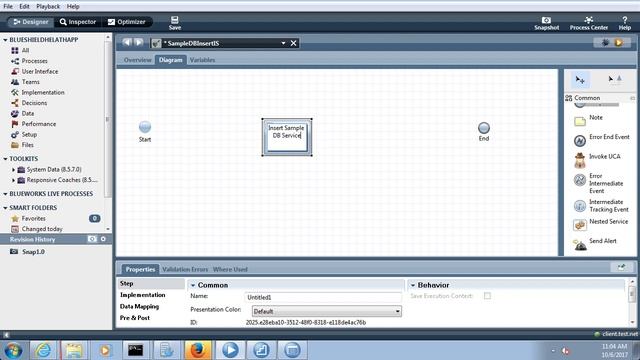Click snapshot icon in Revision History header
Viewport: 640px width, 360px height.
(92, 239)
